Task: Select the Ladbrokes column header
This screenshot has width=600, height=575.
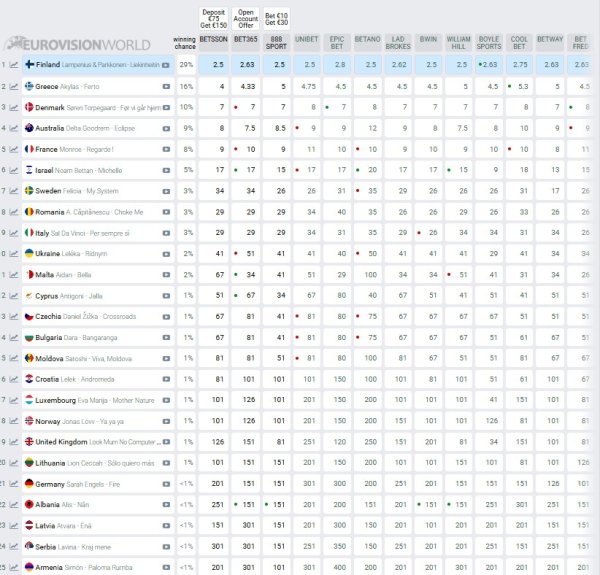Action: pyautogui.click(x=398, y=43)
